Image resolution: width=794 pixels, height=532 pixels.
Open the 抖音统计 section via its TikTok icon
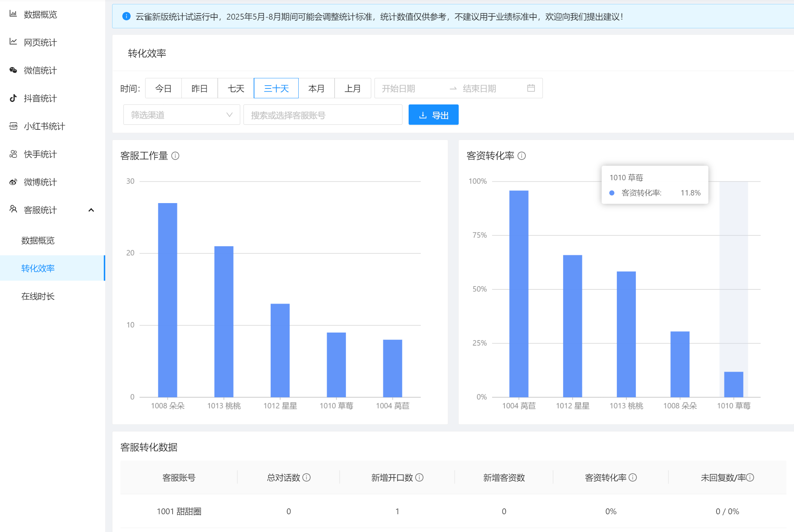tap(13, 98)
